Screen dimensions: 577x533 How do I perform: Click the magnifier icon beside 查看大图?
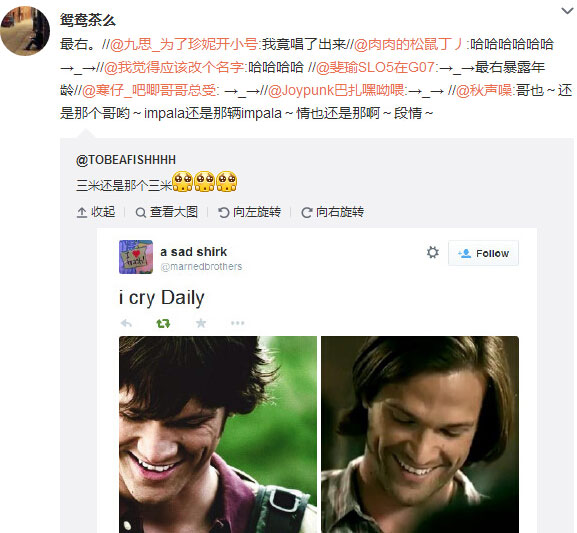point(140,213)
